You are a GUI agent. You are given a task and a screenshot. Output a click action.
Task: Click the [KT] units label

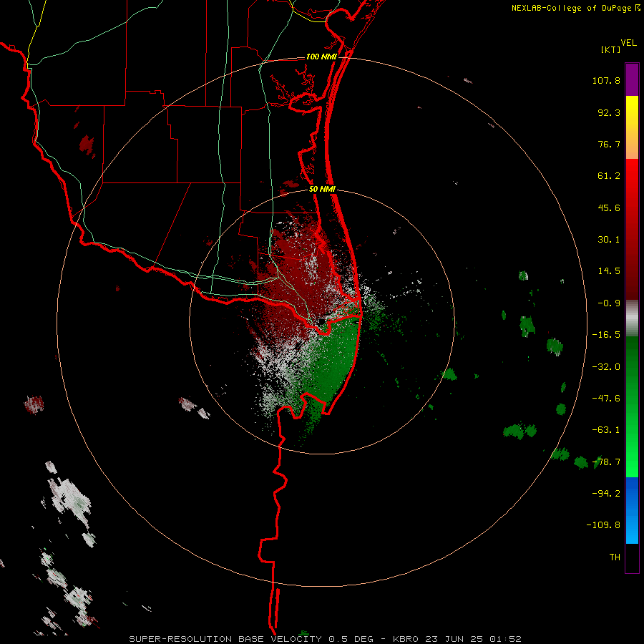click(610, 50)
